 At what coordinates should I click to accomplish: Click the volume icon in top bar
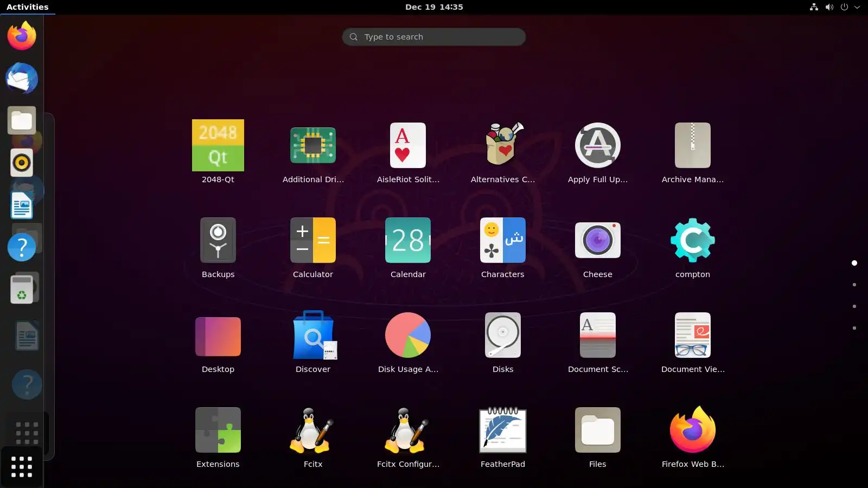tap(829, 7)
